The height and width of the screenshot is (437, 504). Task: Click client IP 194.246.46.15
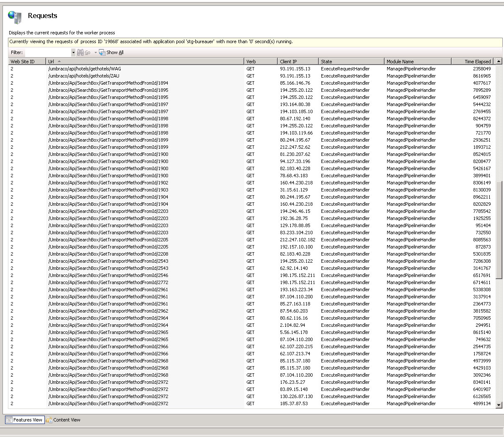coord(295,211)
